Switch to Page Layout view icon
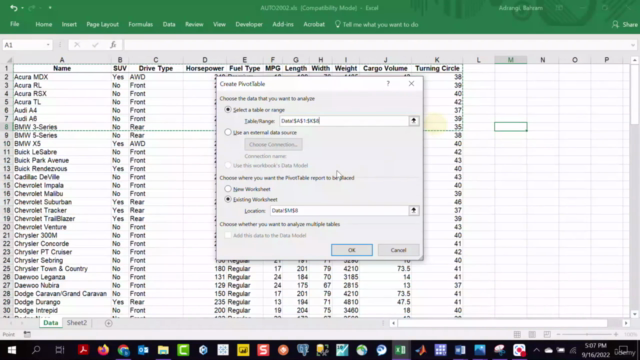Screen dimensions: 640x360 532,334
